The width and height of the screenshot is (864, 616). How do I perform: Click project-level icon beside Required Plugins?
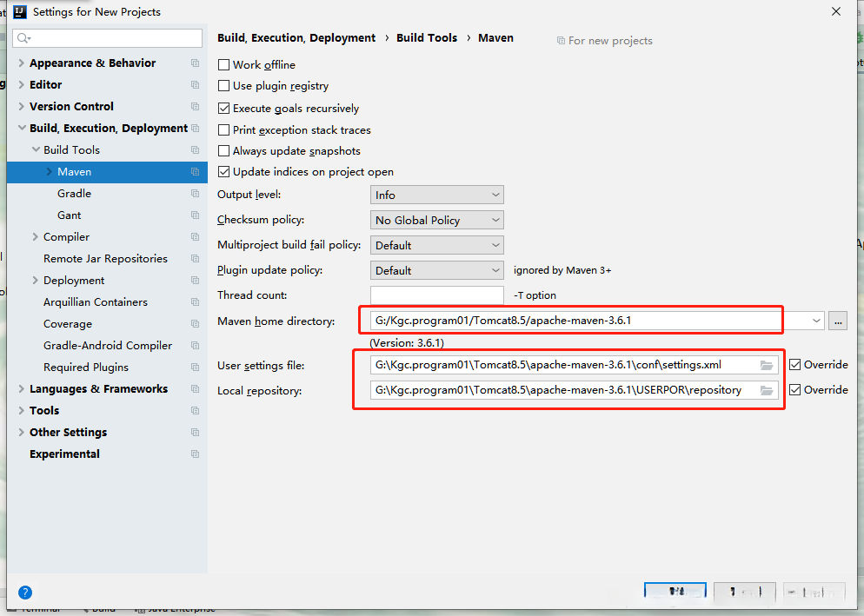pos(195,367)
